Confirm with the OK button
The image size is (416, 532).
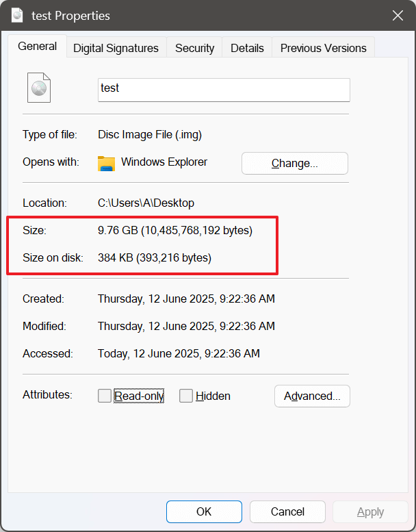[204, 511]
